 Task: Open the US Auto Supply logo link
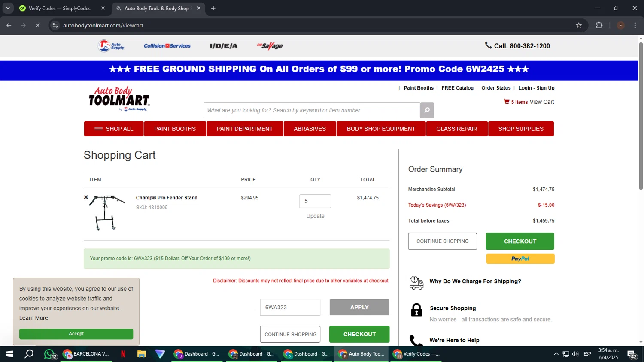pos(111,45)
